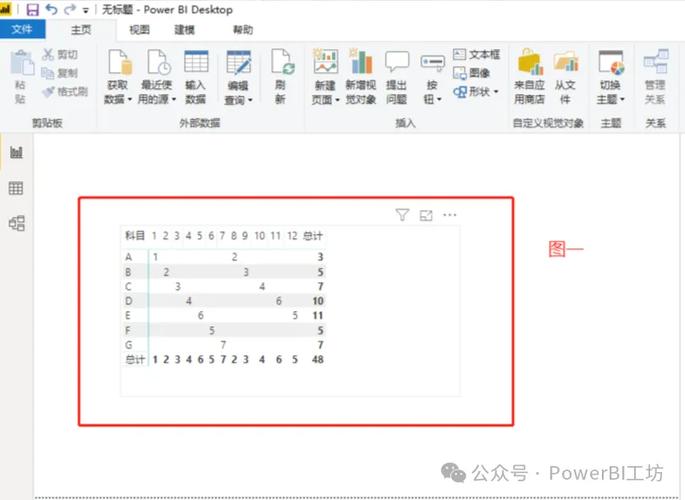Click the 总计 column header in matrix

coord(313,236)
